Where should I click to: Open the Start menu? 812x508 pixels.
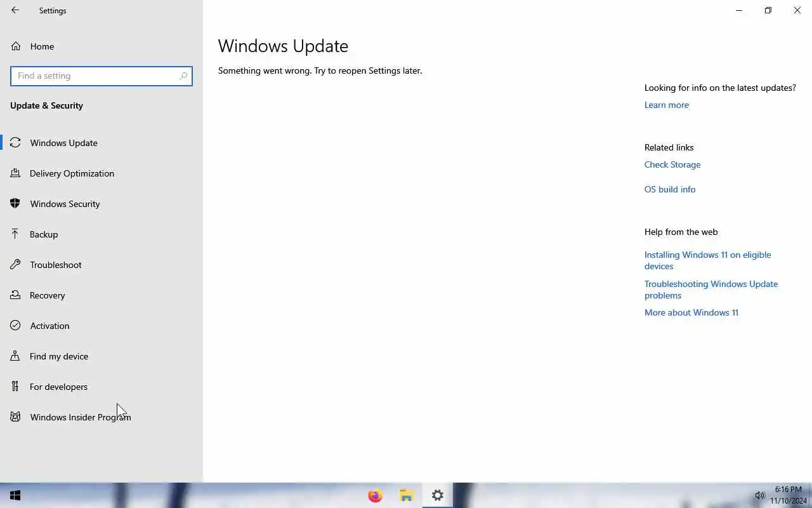click(15, 495)
